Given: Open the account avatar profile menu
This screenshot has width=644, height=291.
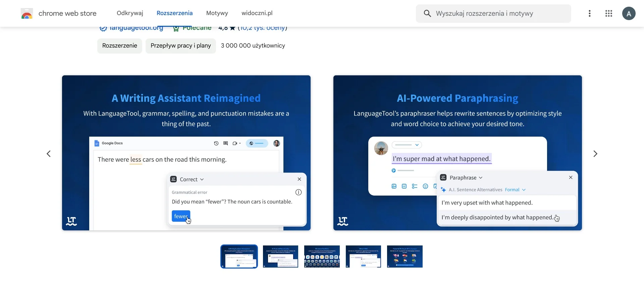Looking at the screenshot, I should tap(629, 13).
